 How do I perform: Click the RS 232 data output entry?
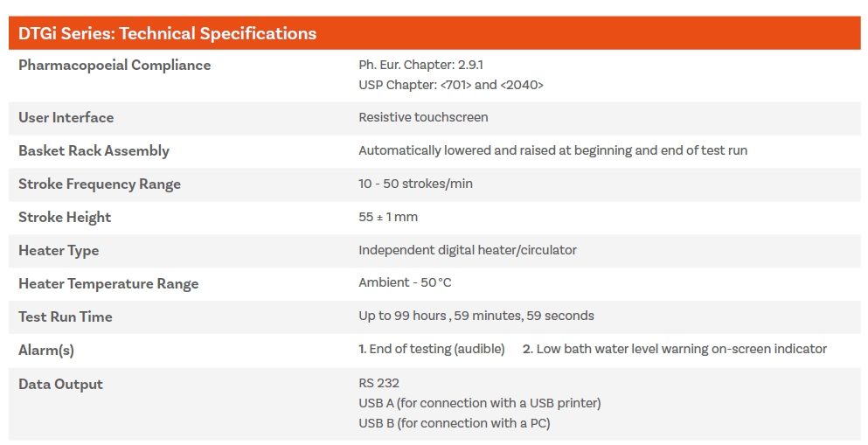tap(378, 383)
